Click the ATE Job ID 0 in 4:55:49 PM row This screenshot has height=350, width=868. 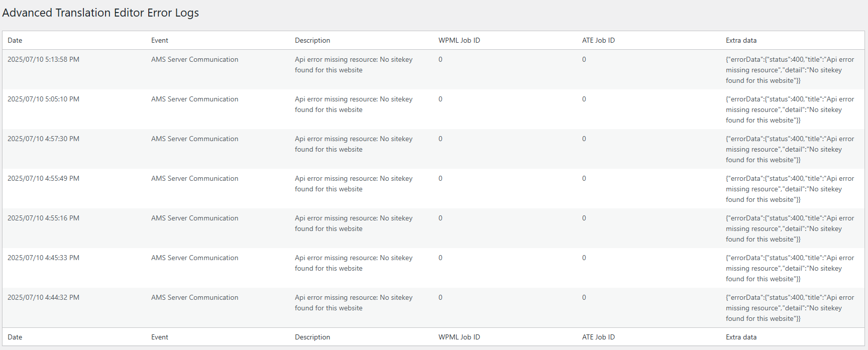(x=584, y=178)
